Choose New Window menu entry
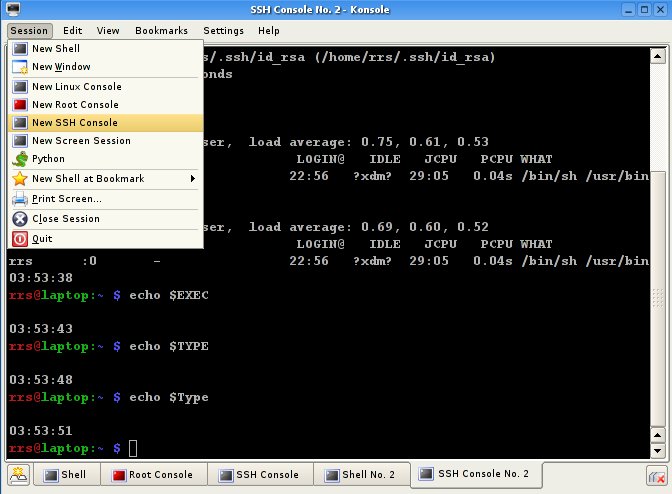Viewport: 672px width, 494px height. coord(105,67)
